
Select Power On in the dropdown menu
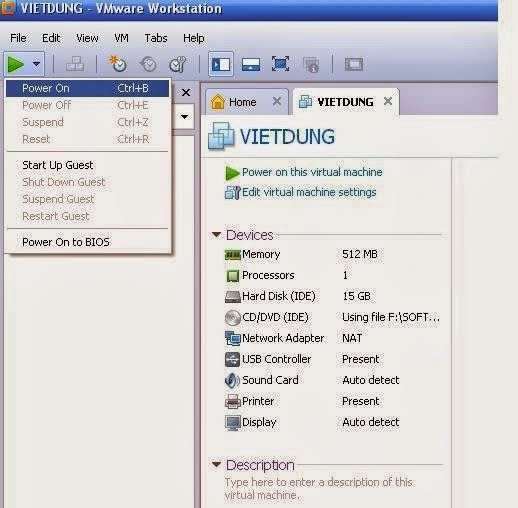87,88
